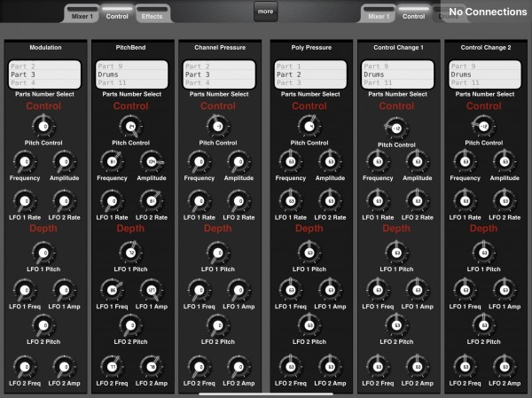Viewport: 532px width, 398px height.
Task: Click Control Change 2 Pitch Control knob
Action: pos(483,126)
